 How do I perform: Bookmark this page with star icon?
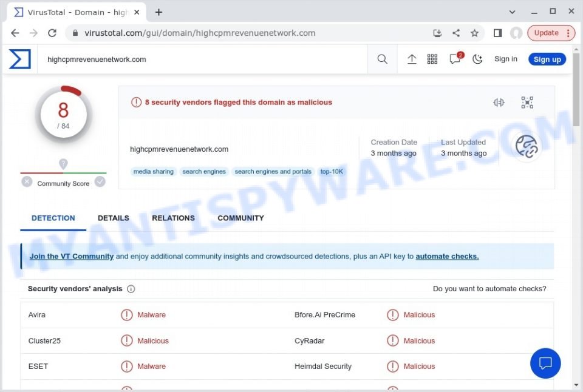click(x=474, y=33)
